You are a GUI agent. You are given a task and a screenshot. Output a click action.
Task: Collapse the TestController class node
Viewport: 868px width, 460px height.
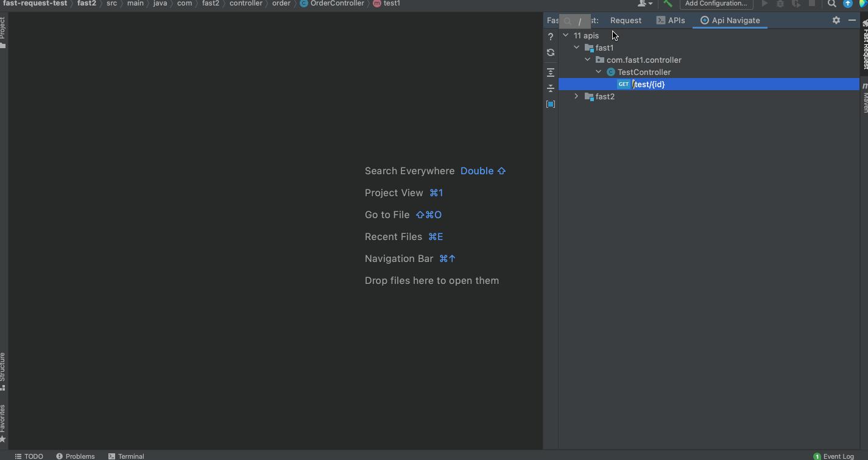598,72
